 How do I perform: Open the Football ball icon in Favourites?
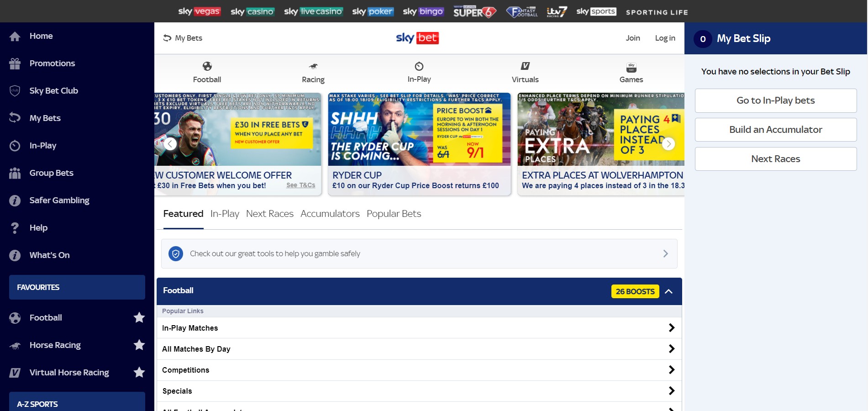pos(15,318)
